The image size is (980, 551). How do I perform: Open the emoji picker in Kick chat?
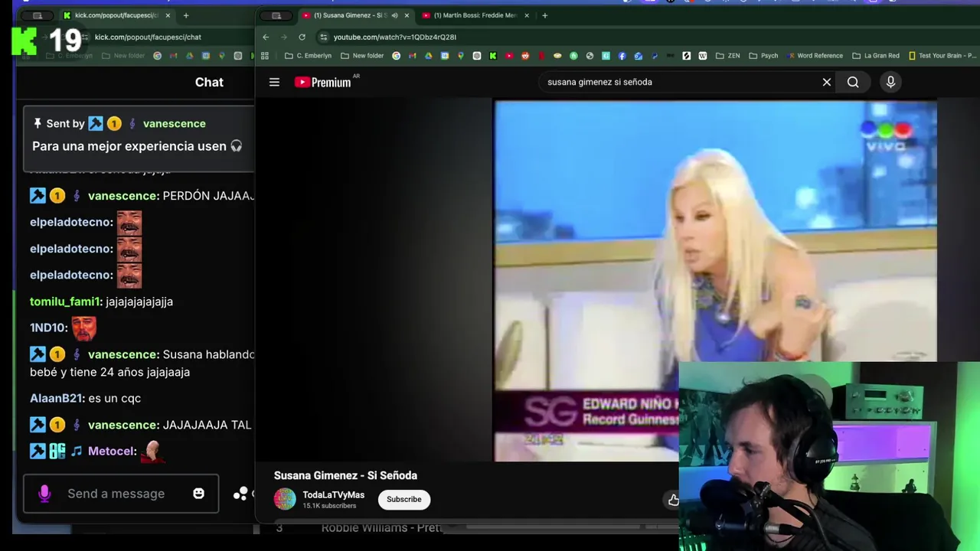(x=199, y=494)
